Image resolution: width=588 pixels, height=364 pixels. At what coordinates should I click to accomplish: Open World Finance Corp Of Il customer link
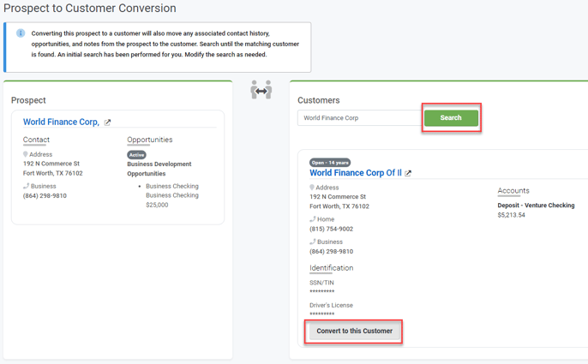(x=356, y=173)
